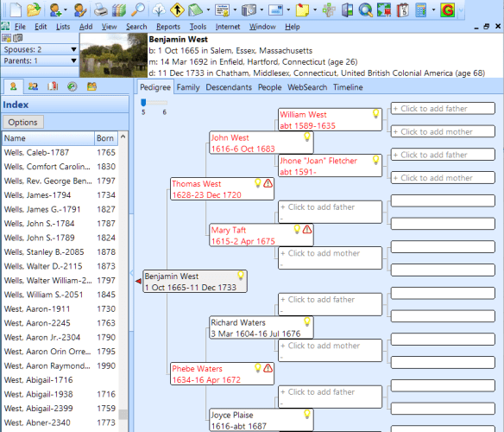Screen dimensions: 504x432
Task: Switch to the WebSearch tab
Action: (x=307, y=87)
